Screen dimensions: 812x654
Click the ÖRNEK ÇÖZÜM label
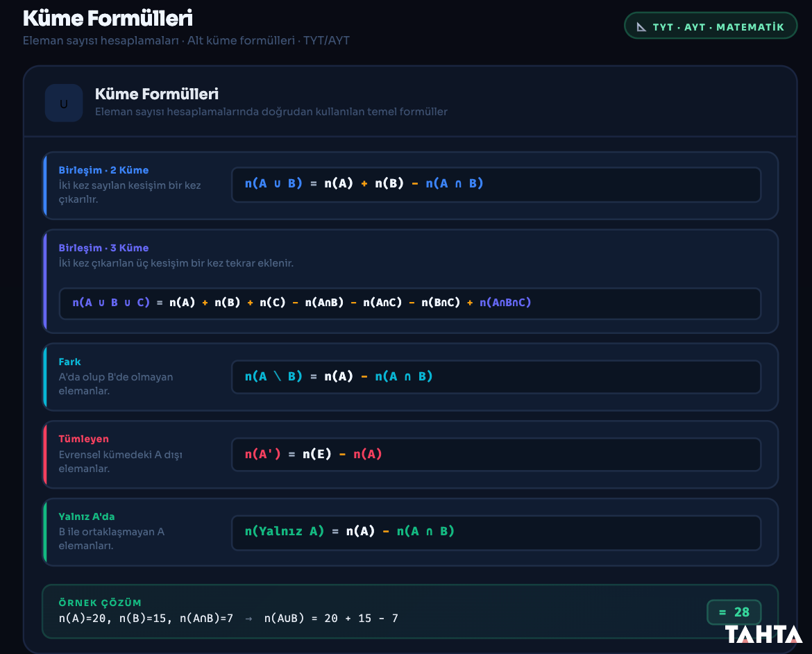[x=100, y=603]
